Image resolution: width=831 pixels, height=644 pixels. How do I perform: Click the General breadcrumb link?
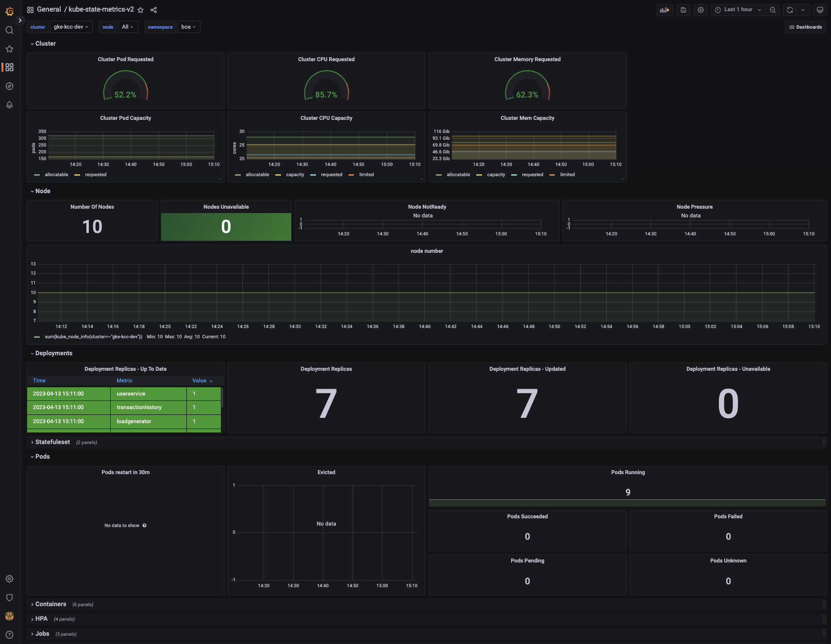(x=49, y=9)
